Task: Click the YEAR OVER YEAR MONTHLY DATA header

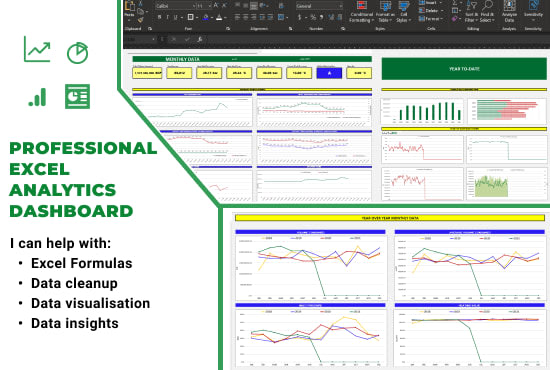Action: click(x=389, y=218)
